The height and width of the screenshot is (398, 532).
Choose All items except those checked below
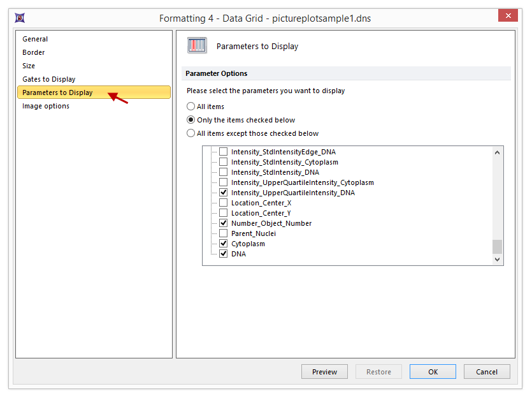[191, 133]
